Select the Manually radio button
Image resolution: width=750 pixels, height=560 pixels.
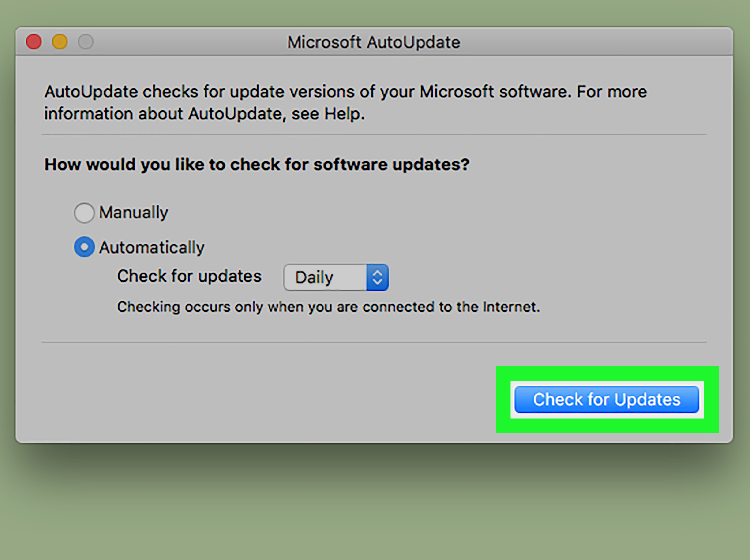pos(84,213)
